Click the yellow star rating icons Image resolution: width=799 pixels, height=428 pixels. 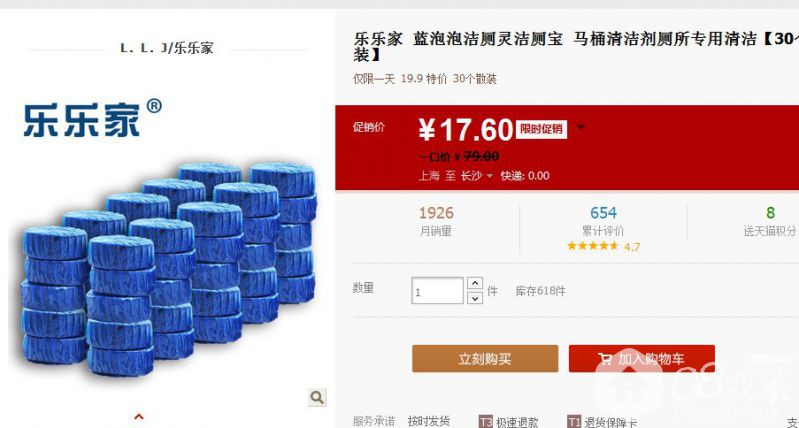coord(593,246)
